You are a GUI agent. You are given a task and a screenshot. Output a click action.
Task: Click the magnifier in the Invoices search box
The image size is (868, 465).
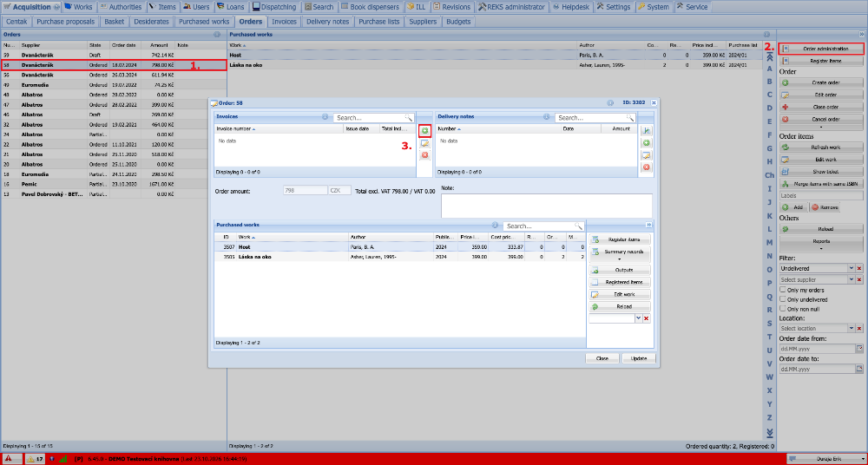[x=409, y=118]
